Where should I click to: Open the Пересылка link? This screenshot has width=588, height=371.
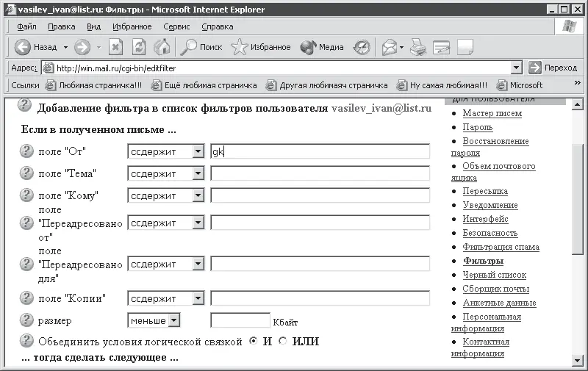click(485, 191)
